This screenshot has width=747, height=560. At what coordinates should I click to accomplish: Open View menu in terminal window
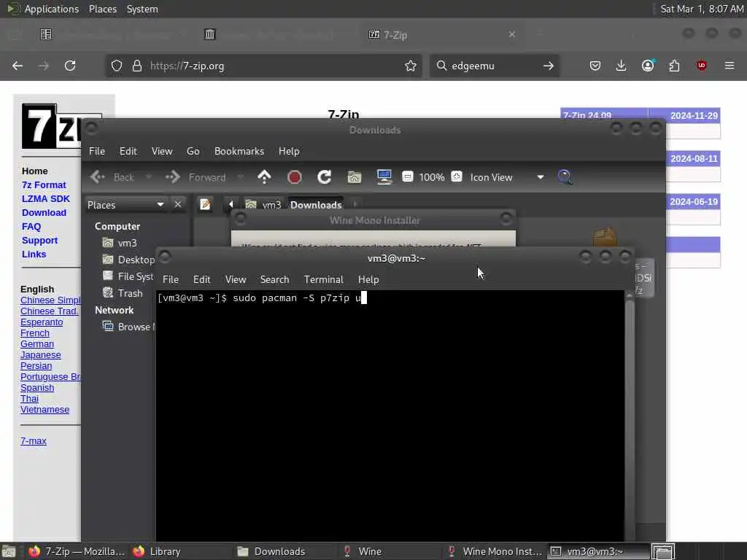(x=236, y=279)
